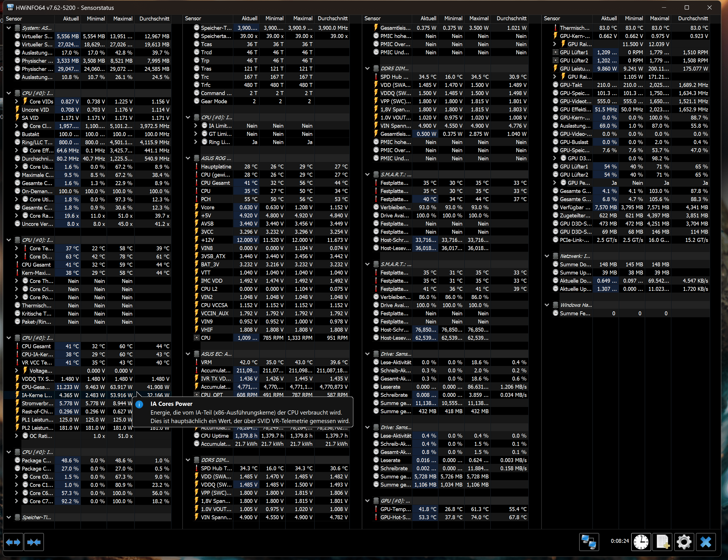Image resolution: width=728 pixels, height=560 pixels.
Task: Collapse the Netzwerk sensor group
Action: click(x=547, y=256)
